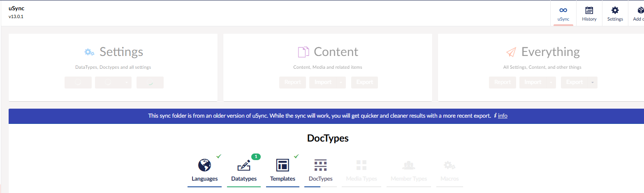Click the older version warning banner text

(x=320, y=116)
